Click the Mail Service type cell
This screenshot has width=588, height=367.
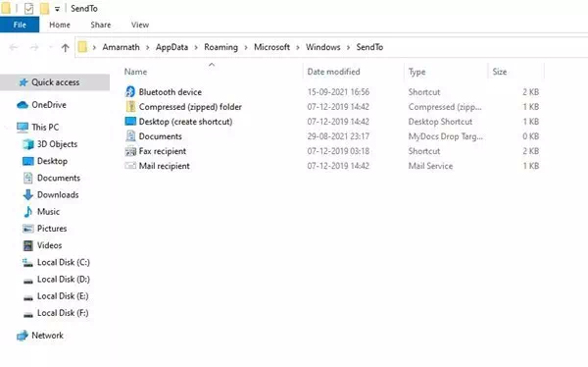(430, 166)
